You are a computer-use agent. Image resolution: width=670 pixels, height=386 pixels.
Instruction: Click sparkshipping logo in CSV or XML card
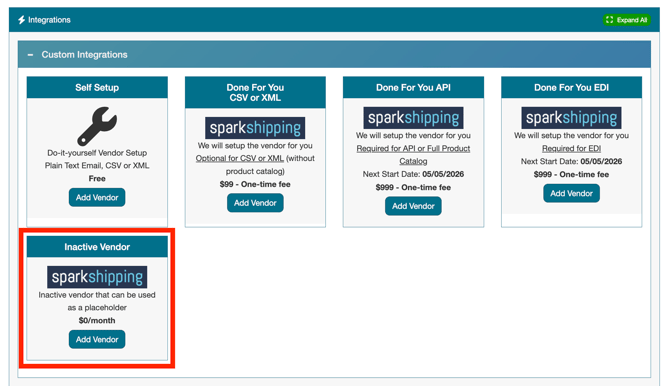(255, 128)
